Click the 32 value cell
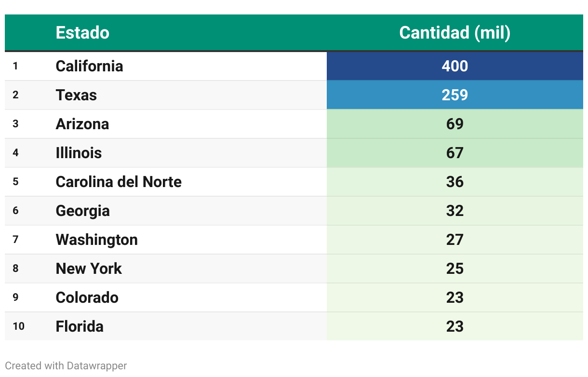588x377 pixels. 454,211
